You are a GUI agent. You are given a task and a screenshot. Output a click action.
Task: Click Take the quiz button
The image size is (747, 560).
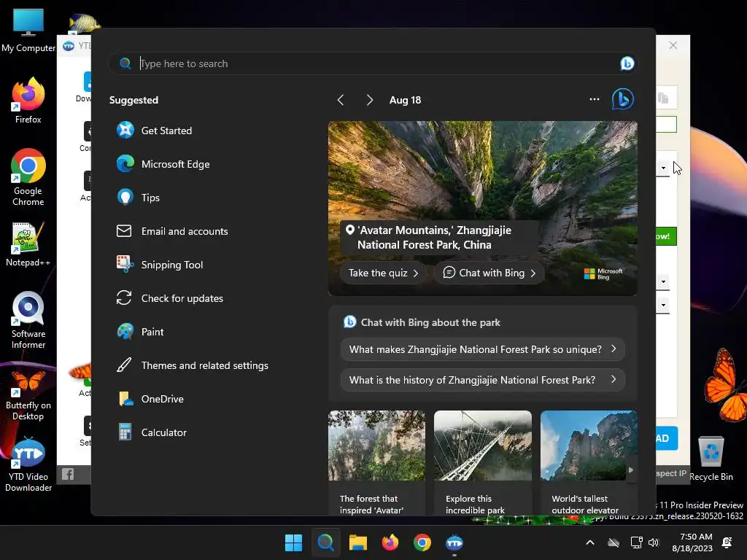(383, 273)
